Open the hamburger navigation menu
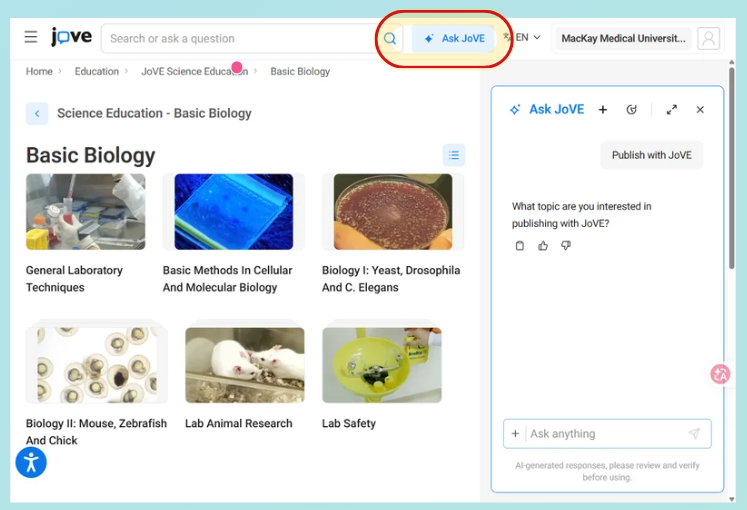 (x=31, y=37)
